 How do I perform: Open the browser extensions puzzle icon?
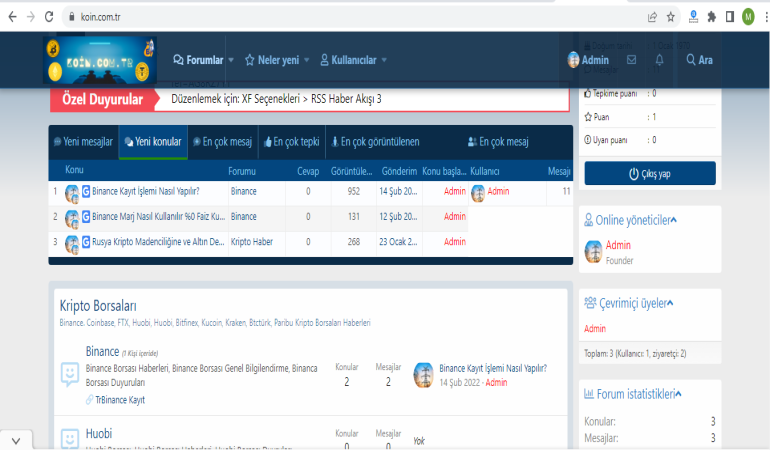(x=711, y=16)
